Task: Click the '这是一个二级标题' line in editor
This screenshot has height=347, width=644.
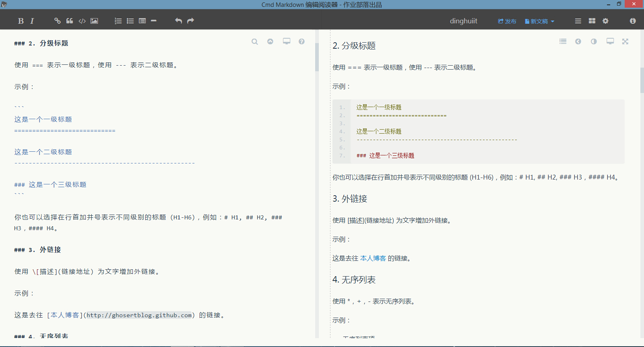Action: (43, 152)
